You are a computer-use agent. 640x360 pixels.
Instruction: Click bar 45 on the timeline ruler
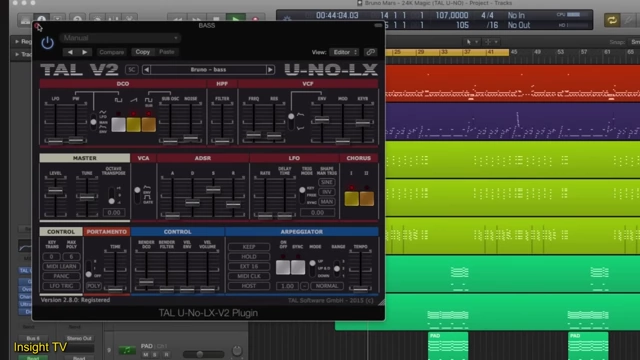(513, 52)
